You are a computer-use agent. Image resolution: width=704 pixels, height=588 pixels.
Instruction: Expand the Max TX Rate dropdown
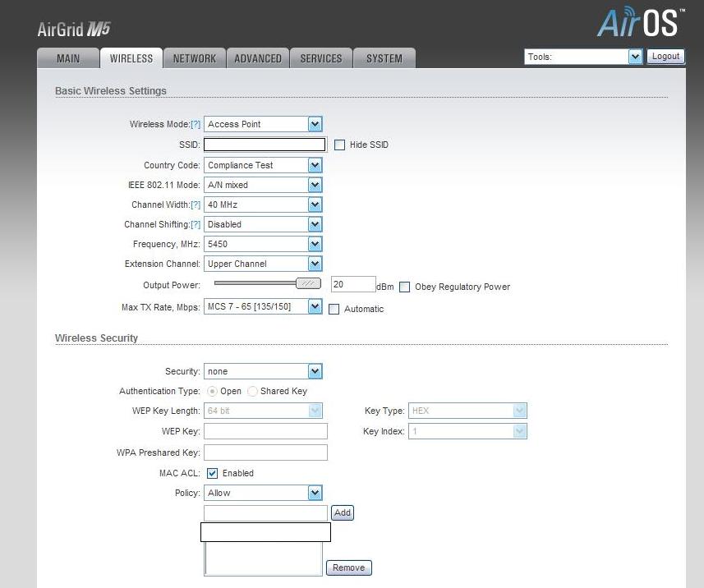[x=263, y=306]
